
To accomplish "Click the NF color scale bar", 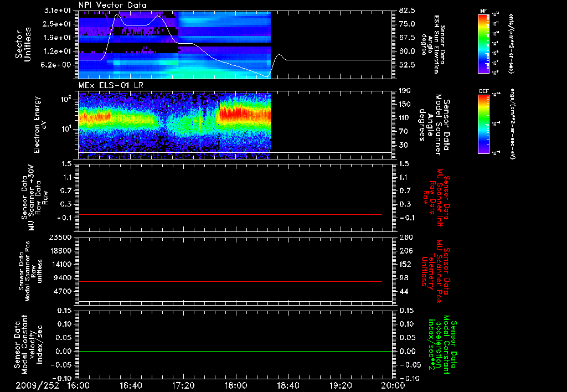I will [484, 44].
